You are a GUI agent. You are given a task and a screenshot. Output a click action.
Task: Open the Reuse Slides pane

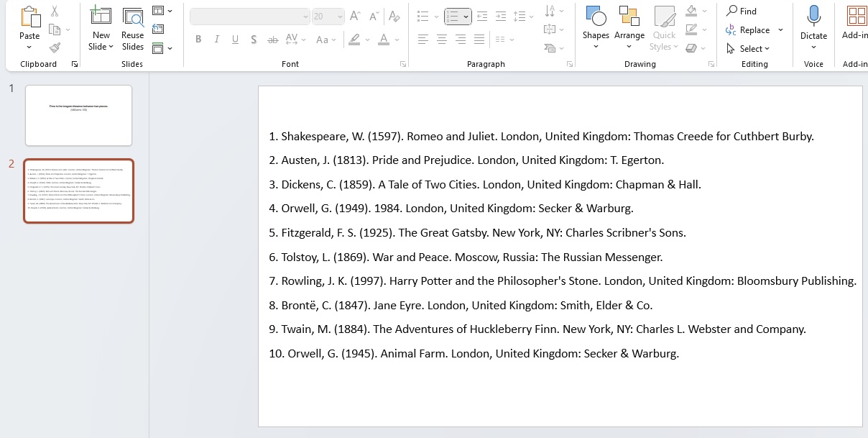click(x=133, y=17)
